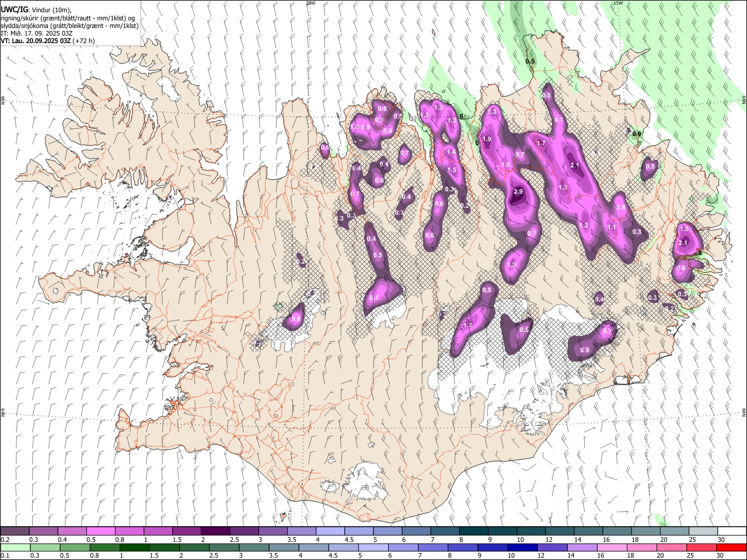The height and width of the screenshot is (560, 747).
Task: Click the red swatch labeled 30 in the bottom row
Action: 731,548
